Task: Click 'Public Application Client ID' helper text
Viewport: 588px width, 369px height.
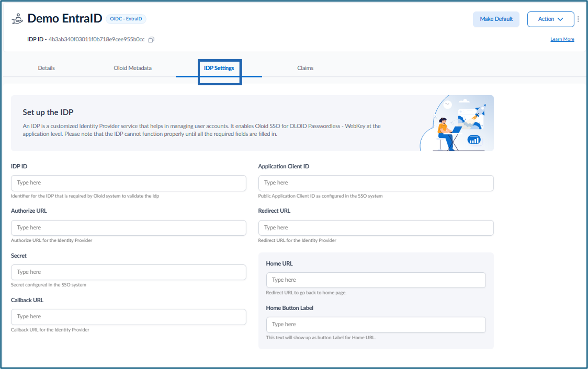Action: [320, 196]
